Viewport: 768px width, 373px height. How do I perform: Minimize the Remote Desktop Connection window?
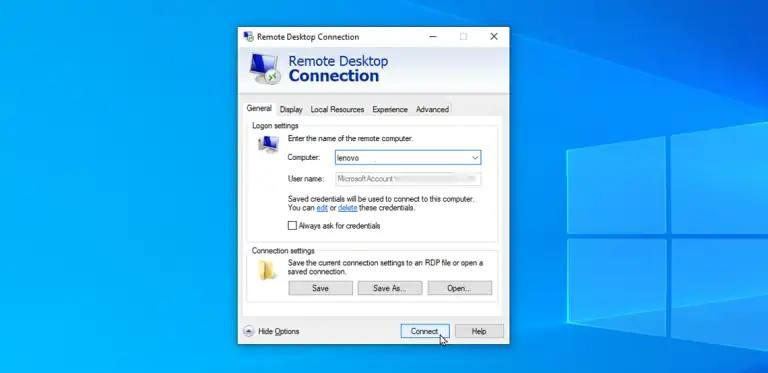(433, 37)
